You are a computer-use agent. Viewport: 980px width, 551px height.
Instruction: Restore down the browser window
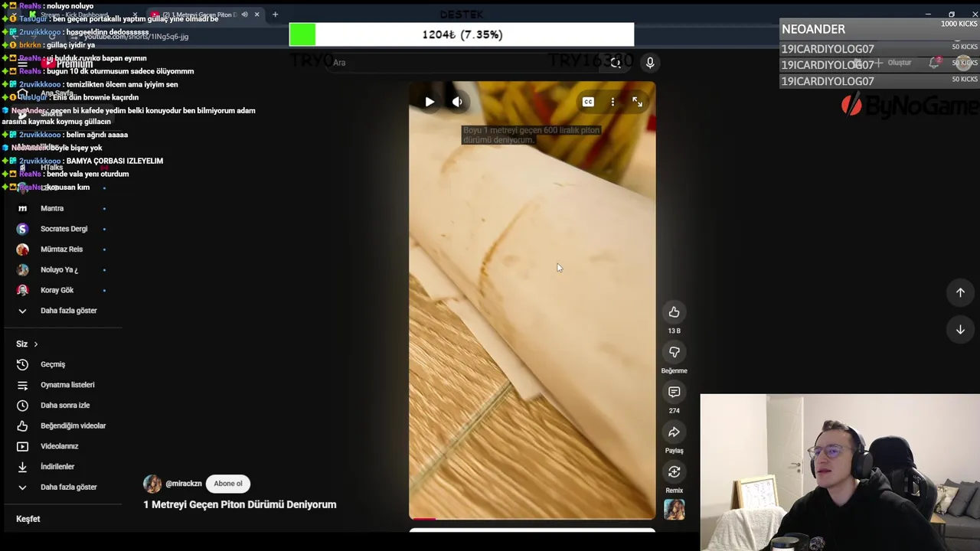952,15
